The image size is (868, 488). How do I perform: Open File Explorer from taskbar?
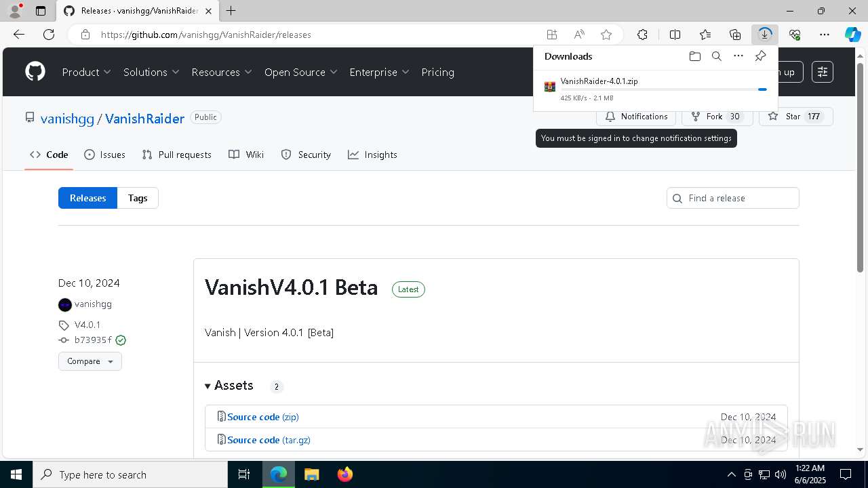tap(311, 474)
